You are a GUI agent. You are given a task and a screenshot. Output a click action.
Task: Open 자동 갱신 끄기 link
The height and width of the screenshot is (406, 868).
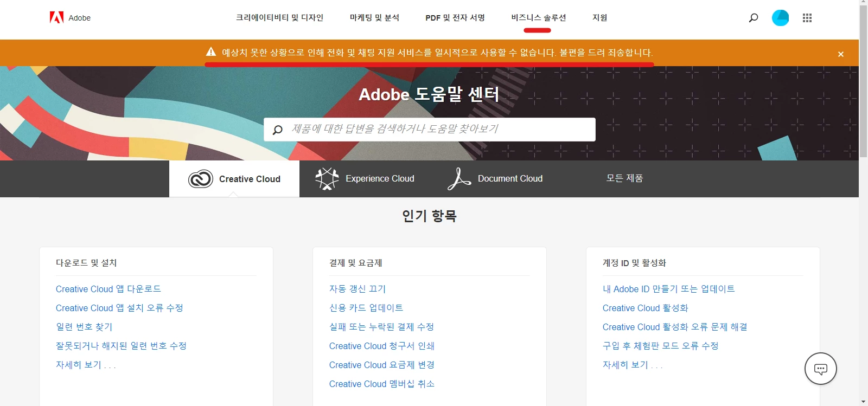coord(358,289)
